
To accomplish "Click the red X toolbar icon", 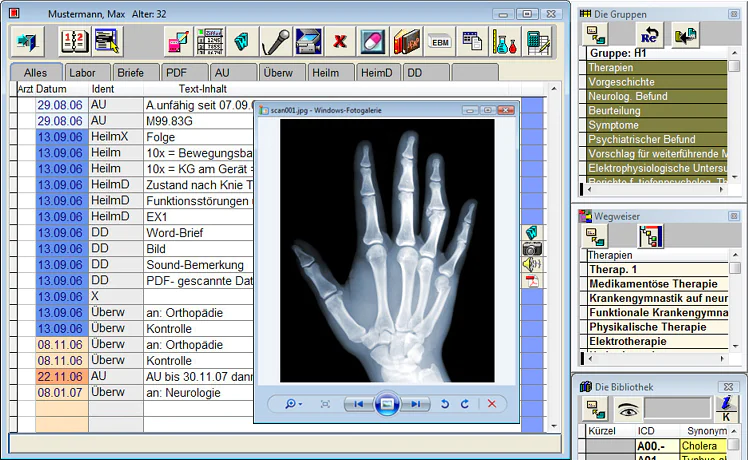I will pos(340,42).
